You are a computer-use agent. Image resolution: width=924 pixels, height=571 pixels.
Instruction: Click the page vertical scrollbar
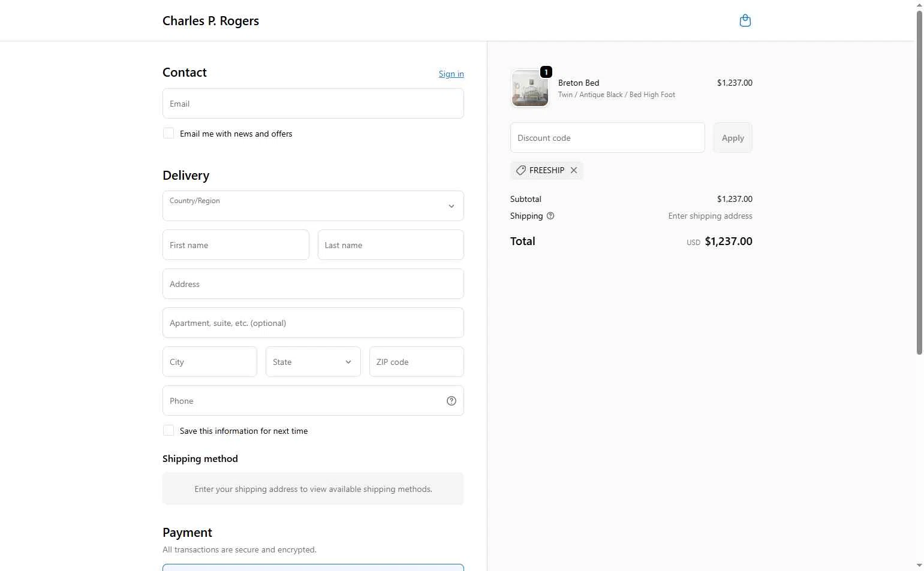(x=919, y=183)
